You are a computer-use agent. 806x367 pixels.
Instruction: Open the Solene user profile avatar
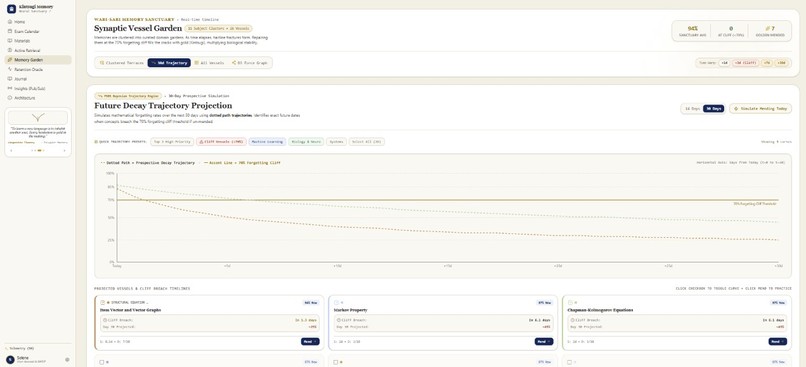click(10, 360)
